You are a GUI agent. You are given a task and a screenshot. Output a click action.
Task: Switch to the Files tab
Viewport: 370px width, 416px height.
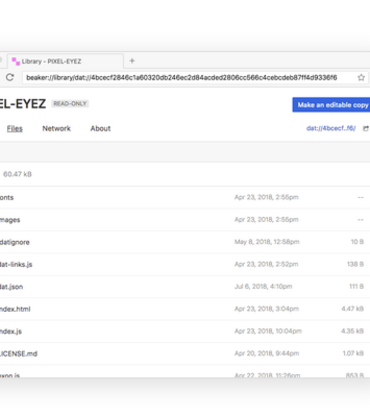tap(15, 128)
